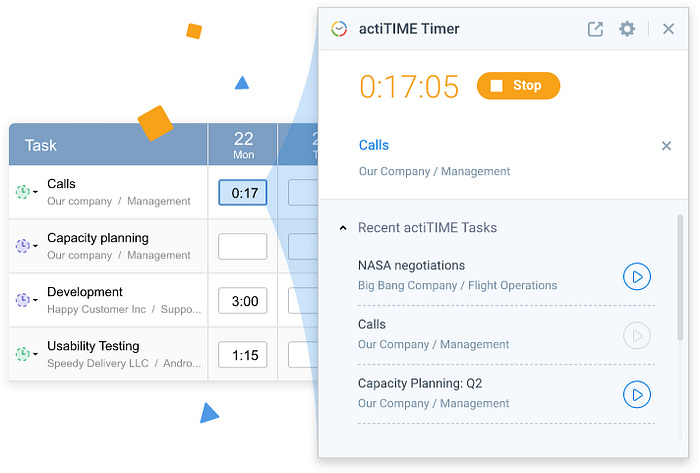
Task: Stop the running timer
Action: (x=518, y=86)
